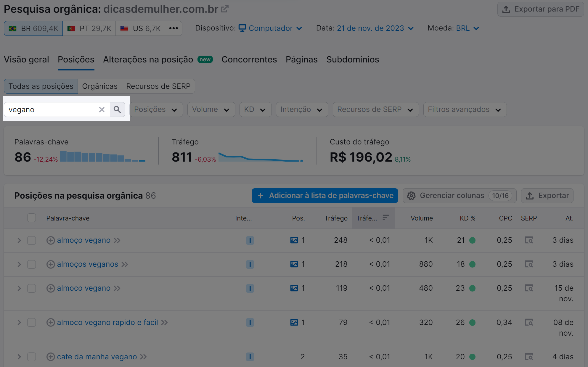Click sort icon in Tráfe... column header
Viewport: 588px width, 367px height.
click(x=385, y=218)
